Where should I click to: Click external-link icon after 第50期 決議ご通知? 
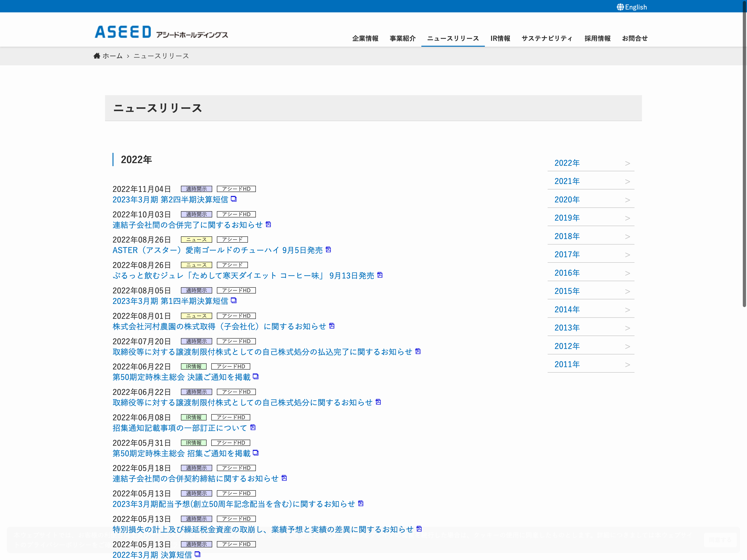click(x=256, y=376)
